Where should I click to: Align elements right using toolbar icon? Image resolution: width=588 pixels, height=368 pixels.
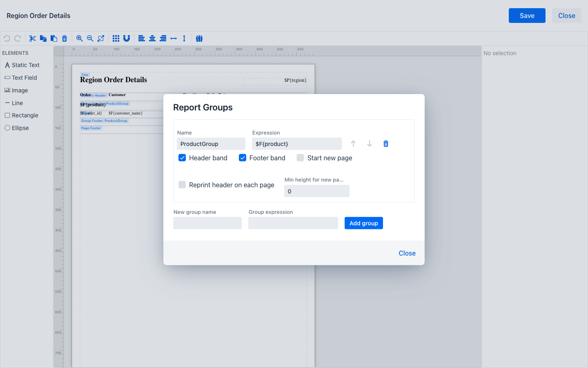(x=163, y=38)
